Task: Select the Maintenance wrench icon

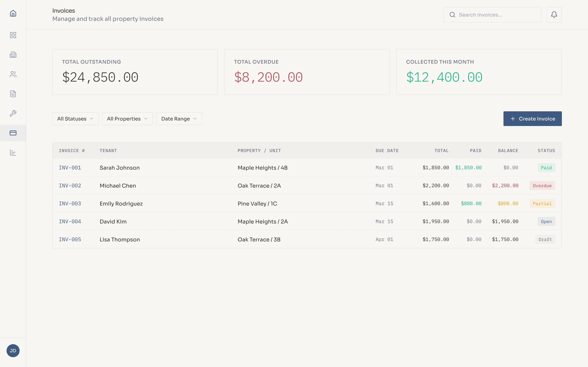Action: (13, 113)
